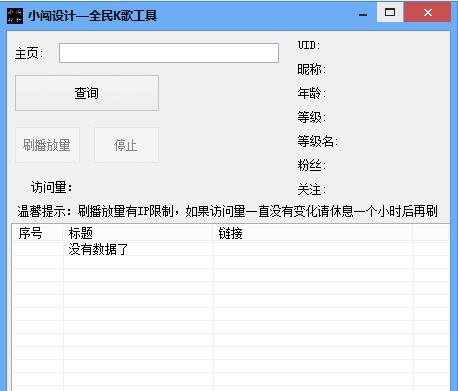Click the UID label
Screen dimensions: 458x391
pos(309,45)
